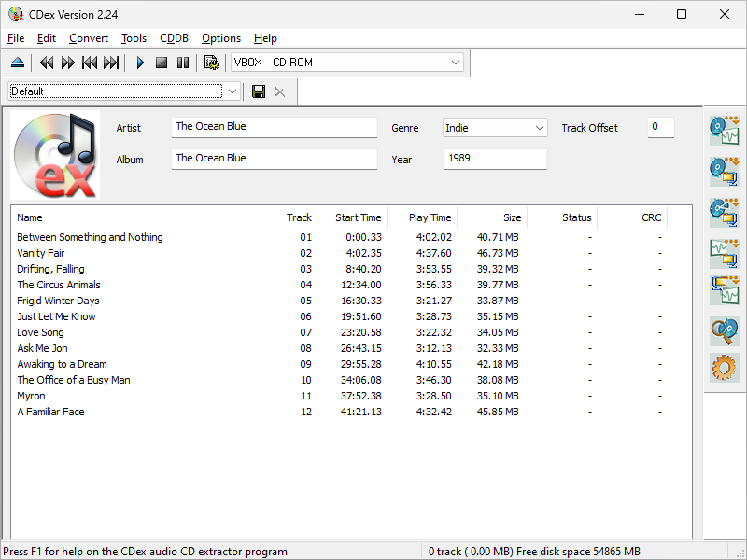Image resolution: width=747 pixels, height=560 pixels.
Task: Expand the Default profile dropdown
Action: click(232, 91)
